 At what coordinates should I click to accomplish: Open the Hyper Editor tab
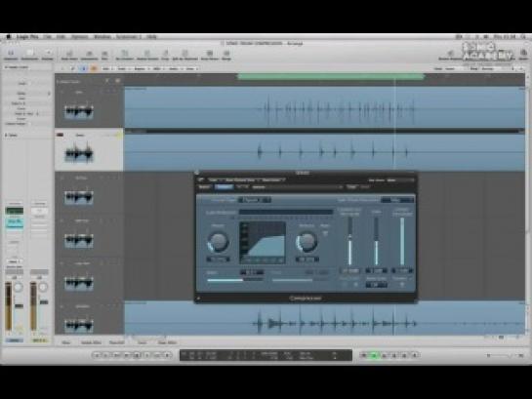point(167,342)
